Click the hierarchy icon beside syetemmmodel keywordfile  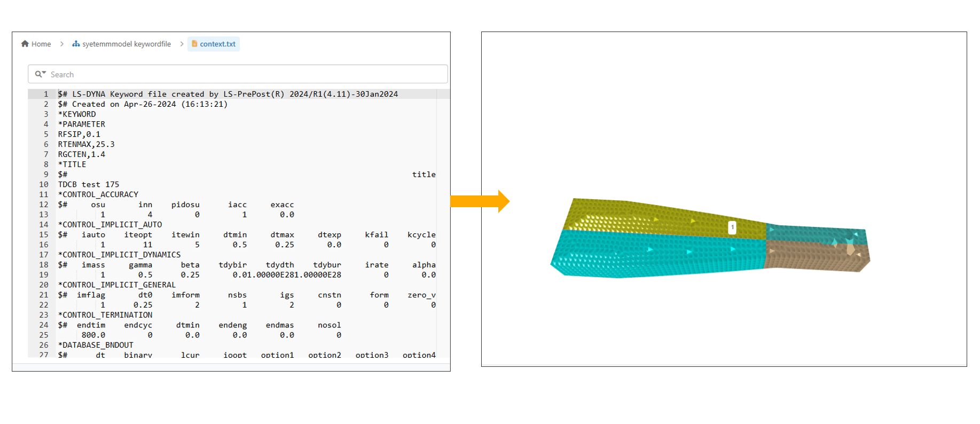click(76, 44)
